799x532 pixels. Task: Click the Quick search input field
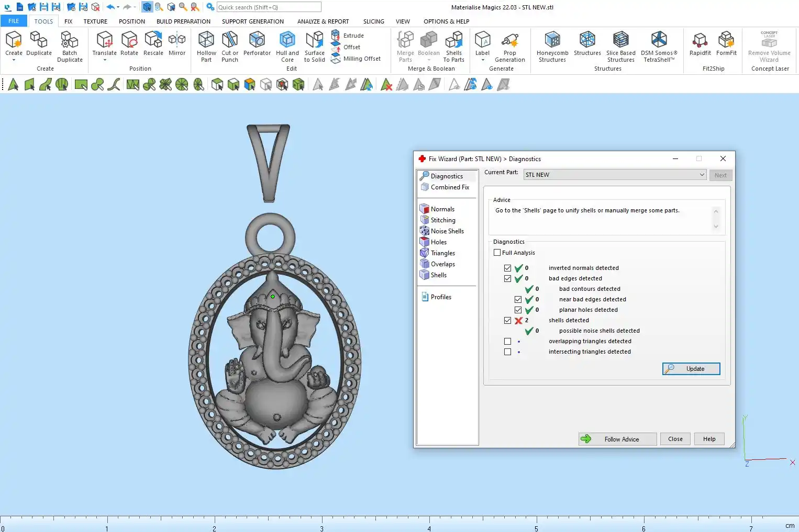269,7
